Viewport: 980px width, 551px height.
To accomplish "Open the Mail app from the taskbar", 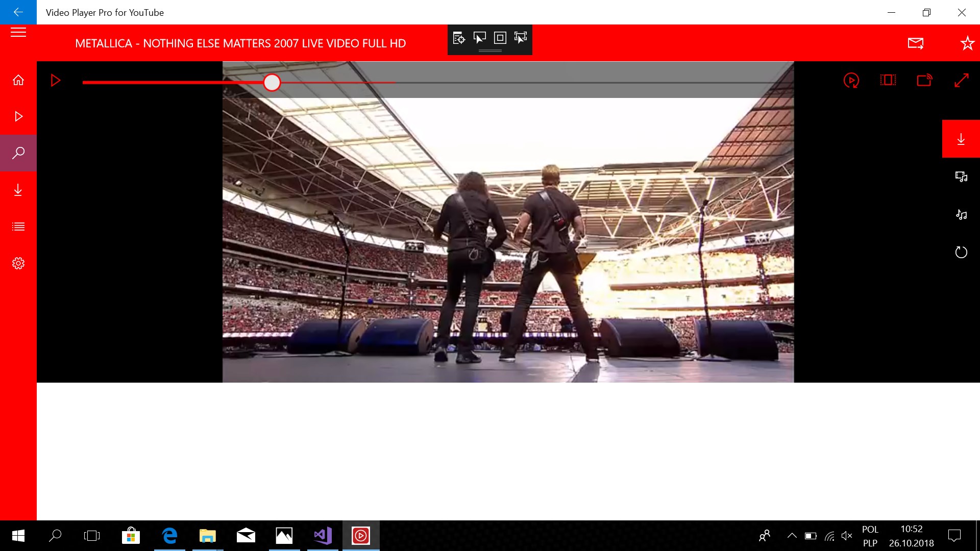I will click(246, 536).
